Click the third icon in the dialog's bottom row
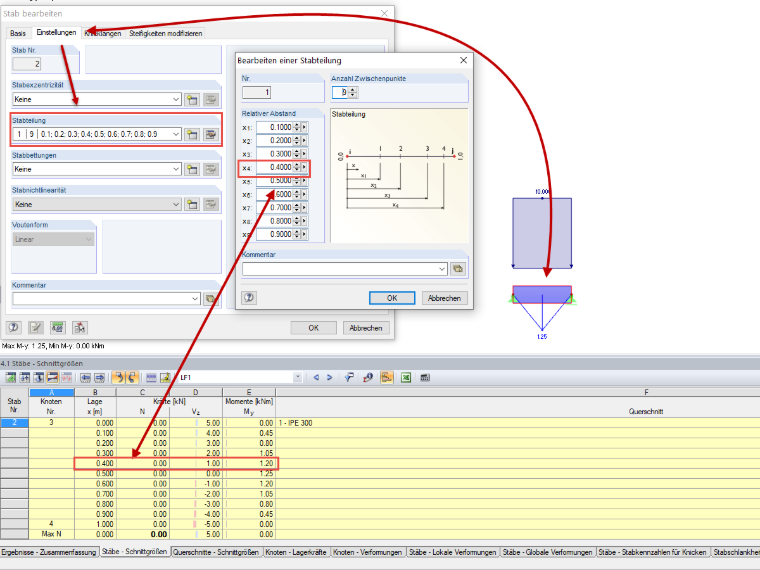This screenshot has width=760, height=570. click(58, 328)
